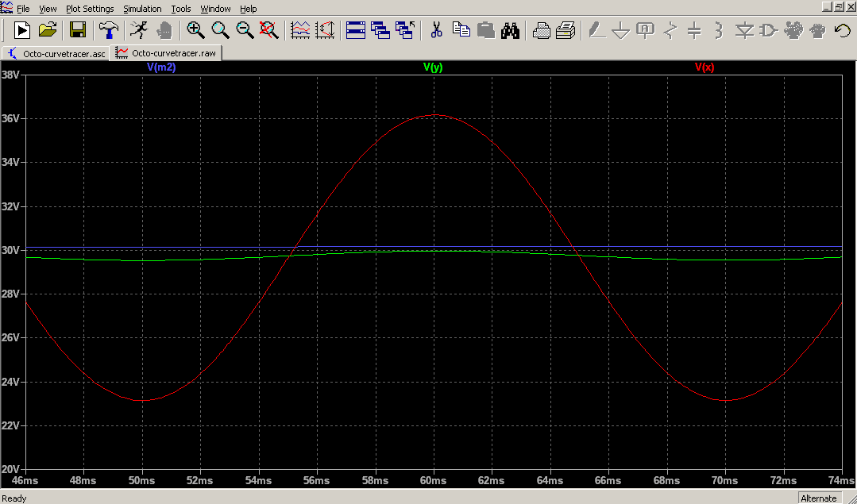Click the 46ms time axis label
The width and height of the screenshot is (857, 504).
(x=25, y=480)
